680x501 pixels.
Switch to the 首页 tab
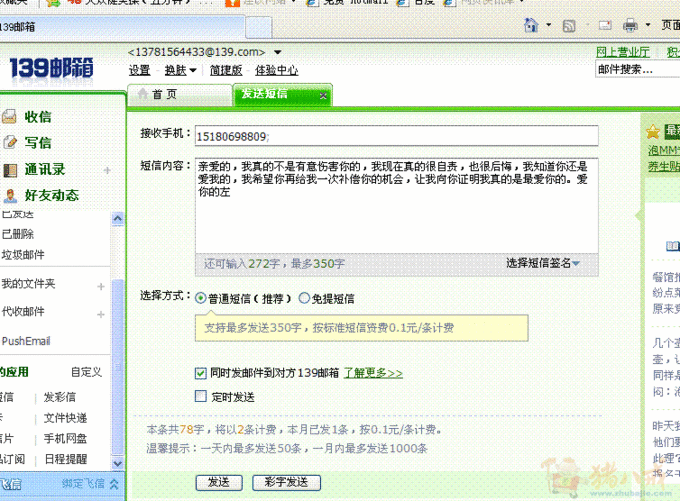[x=180, y=94]
